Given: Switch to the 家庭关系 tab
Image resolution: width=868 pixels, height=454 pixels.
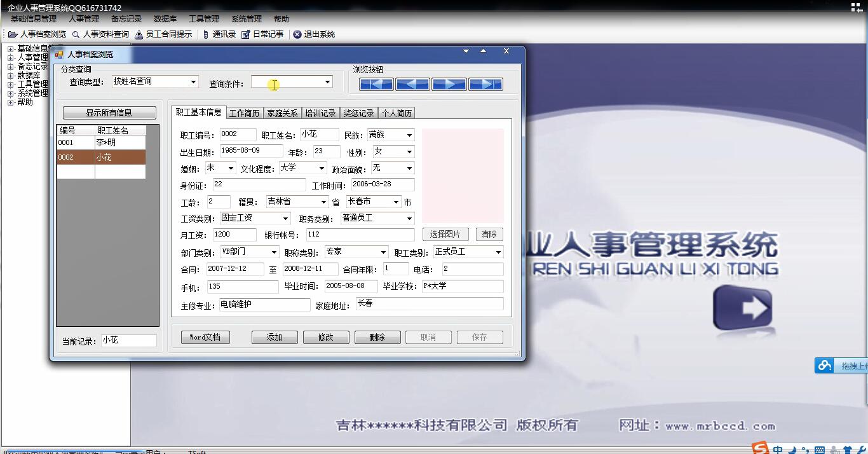Looking at the screenshot, I should [x=282, y=114].
